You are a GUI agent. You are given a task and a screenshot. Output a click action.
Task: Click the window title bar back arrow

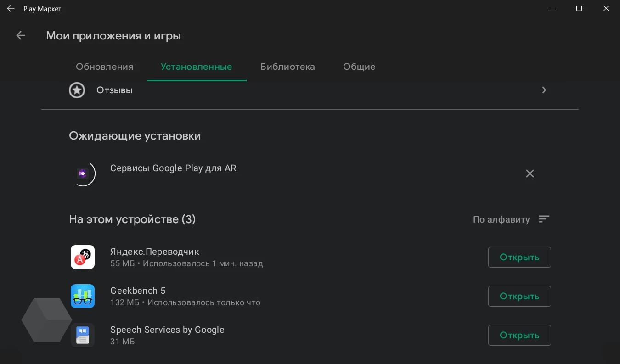point(11,9)
